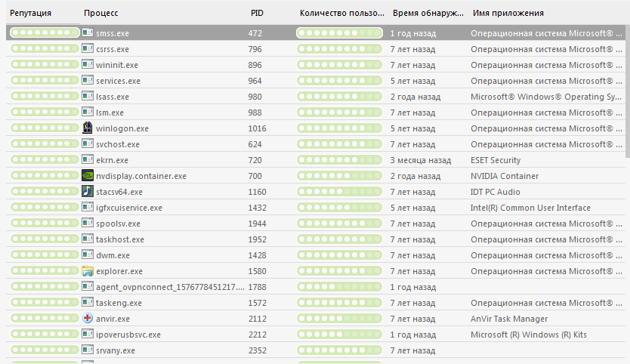Click the ekrn.exe process icon
630x364 pixels.
pos(88,160)
